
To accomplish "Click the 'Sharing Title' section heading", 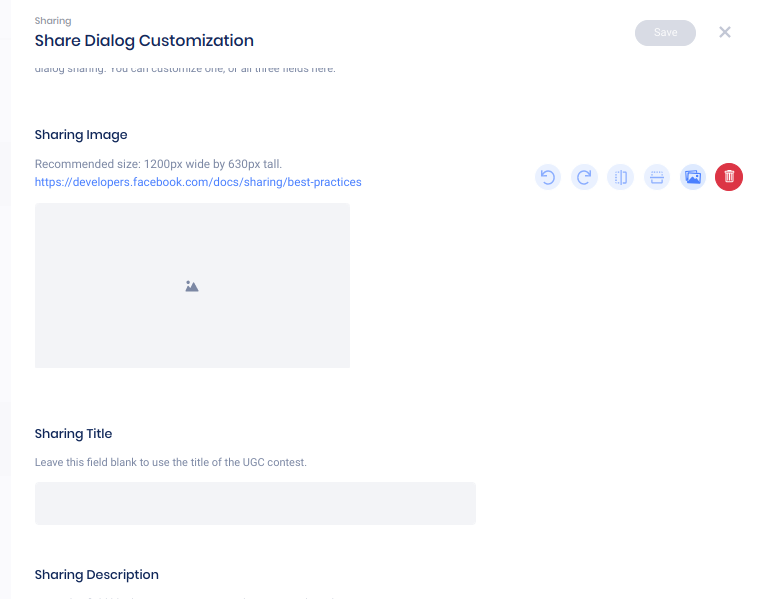I will point(73,434).
